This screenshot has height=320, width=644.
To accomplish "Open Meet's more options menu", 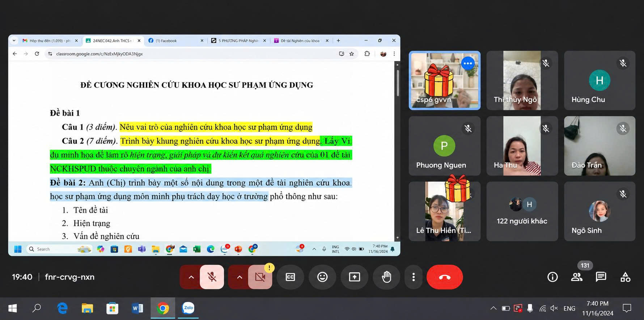I will pos(414,277).
